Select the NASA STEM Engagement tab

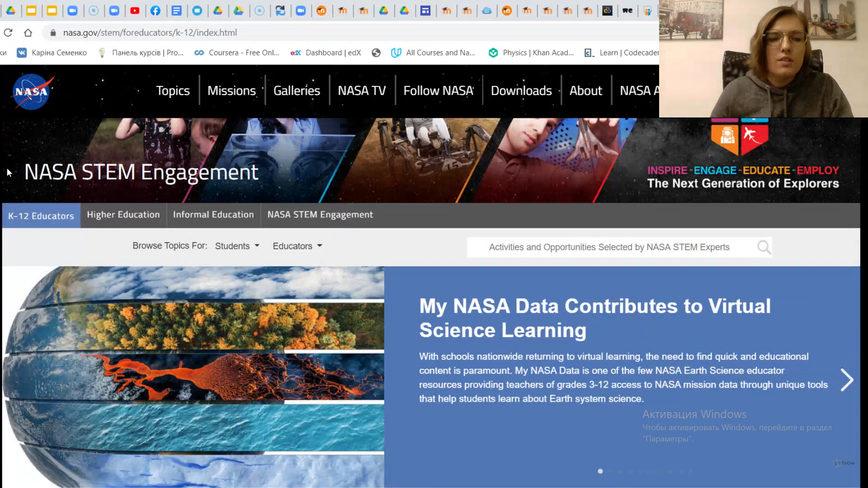(x=320, y=215)
